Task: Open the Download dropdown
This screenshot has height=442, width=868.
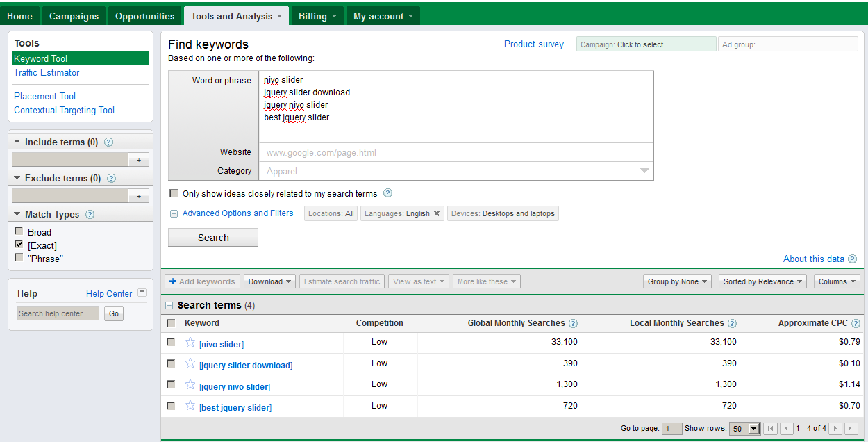Action: pos(269,281)
